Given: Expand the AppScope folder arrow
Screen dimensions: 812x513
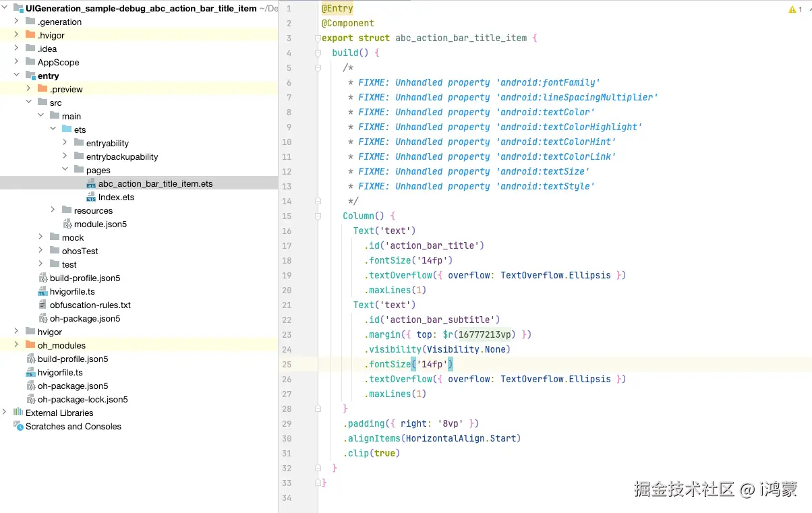Looking at the screenshot, I should click(18, 62).
